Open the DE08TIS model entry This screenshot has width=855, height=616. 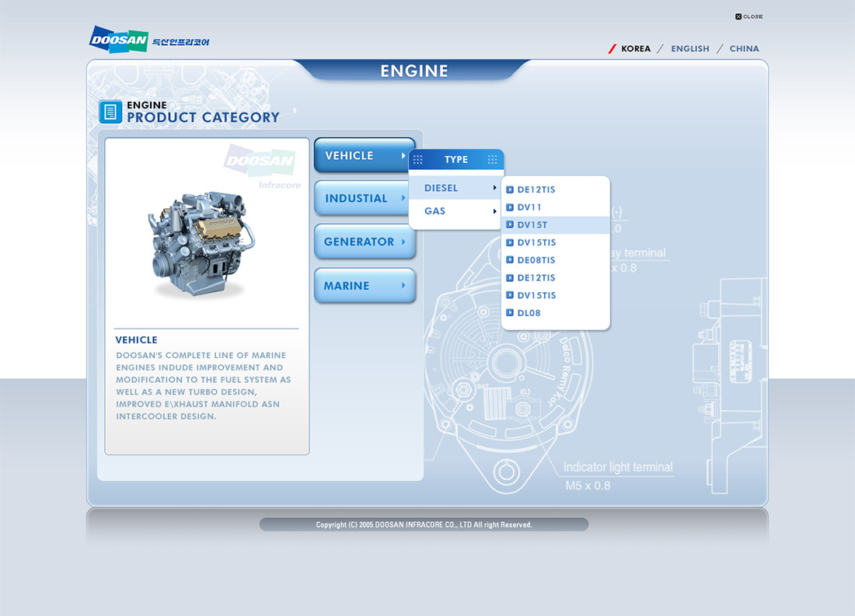[555, 260]
